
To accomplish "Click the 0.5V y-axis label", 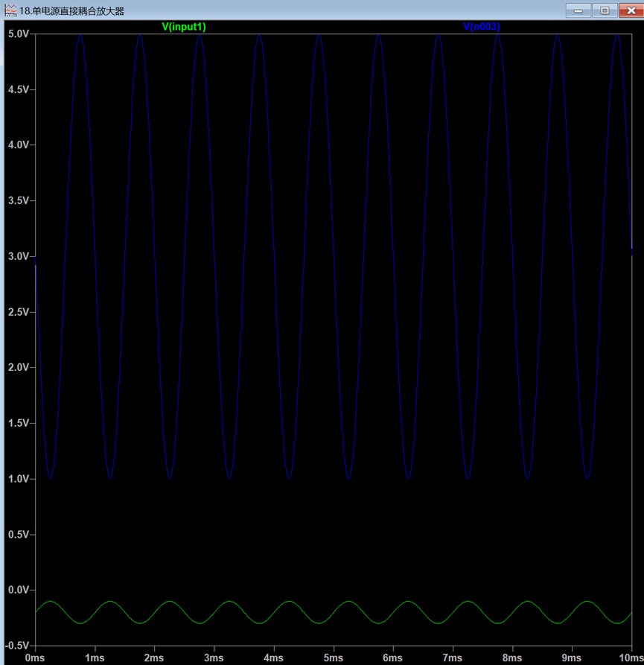I will click(x=19, y=535).
